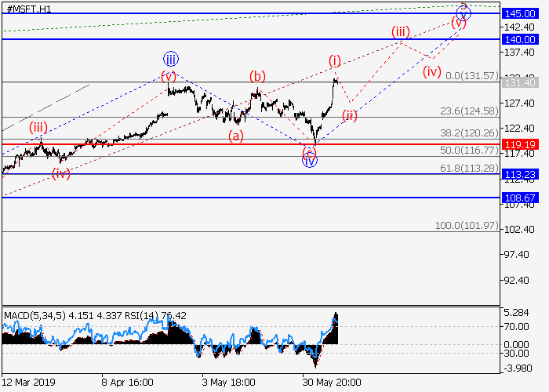The width and height of the screenshot is (549, 392).
Task: Click the circled blue iii wave marker
Action: (x=171, y=58)
